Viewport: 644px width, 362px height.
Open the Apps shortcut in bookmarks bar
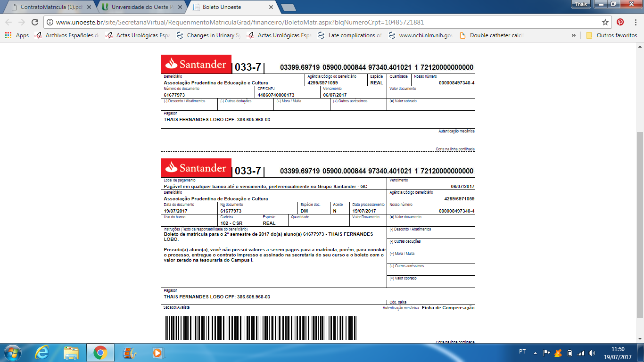coord(17,35)
